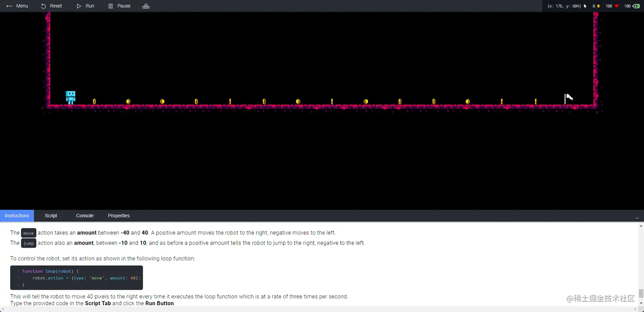Click the Reset button with circular arrow
Viewport: 644px width, 312px height.
52,6
